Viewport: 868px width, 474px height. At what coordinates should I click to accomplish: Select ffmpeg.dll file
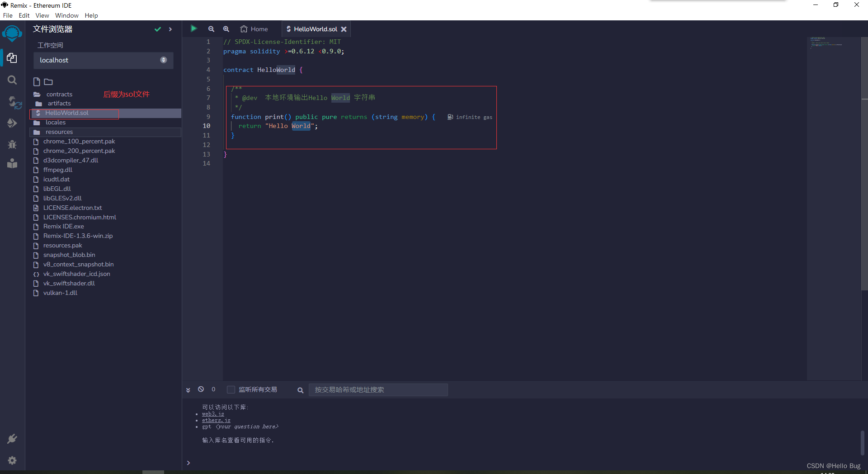[x=58, y=170]
